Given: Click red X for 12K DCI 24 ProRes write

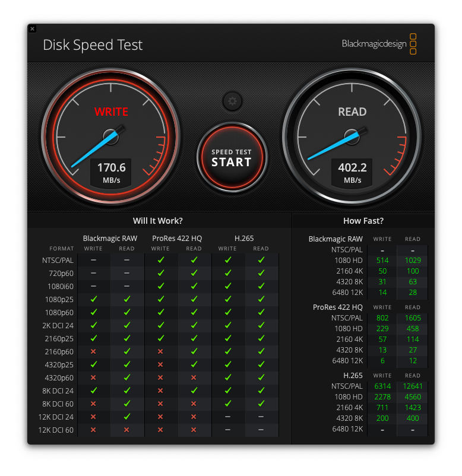Looking at the screenshot, I should point(160,417).
